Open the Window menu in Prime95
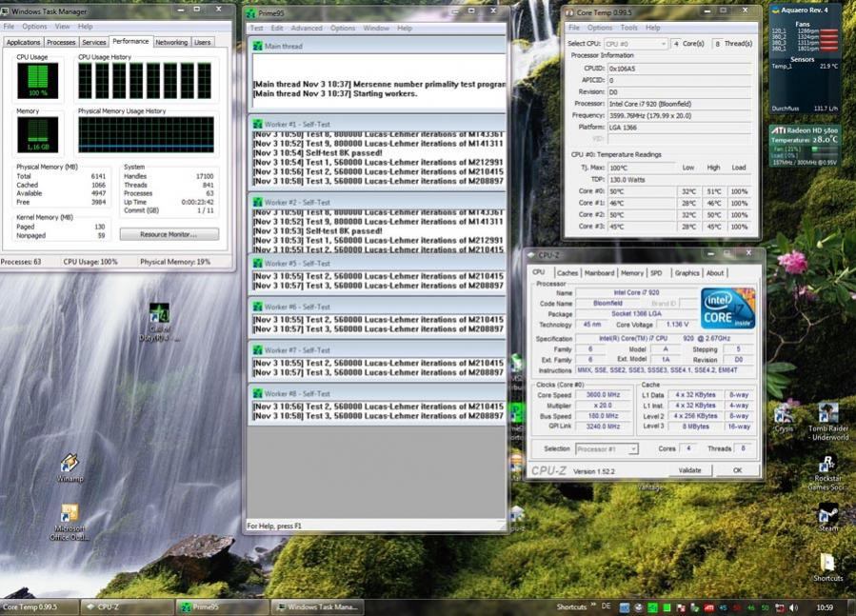The height and width of the screenshot is (616, 856). (376, 28)
